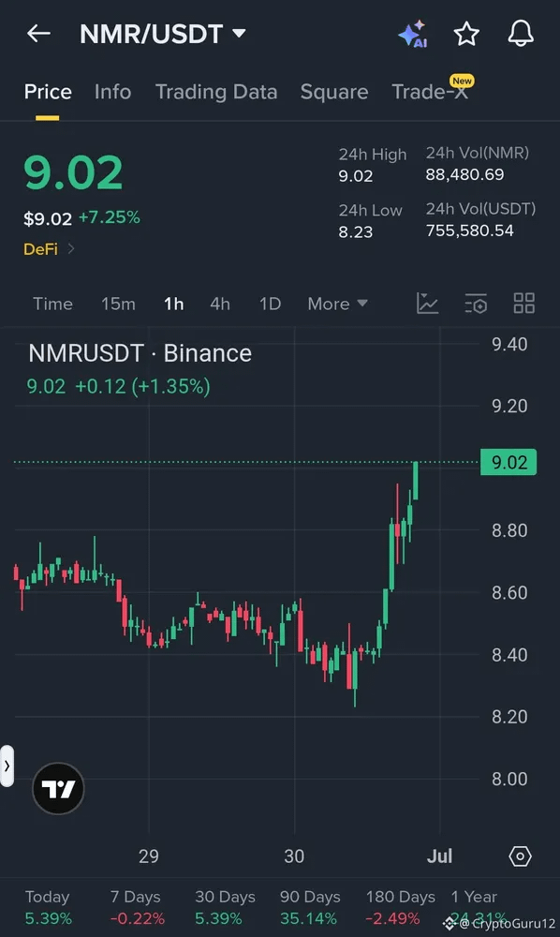Open the grid layout icon

[524, 304]
